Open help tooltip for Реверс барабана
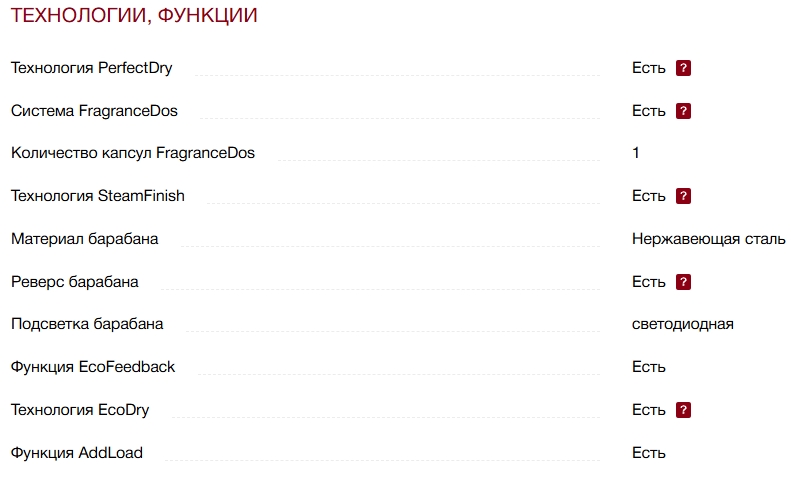 [684, 282]
